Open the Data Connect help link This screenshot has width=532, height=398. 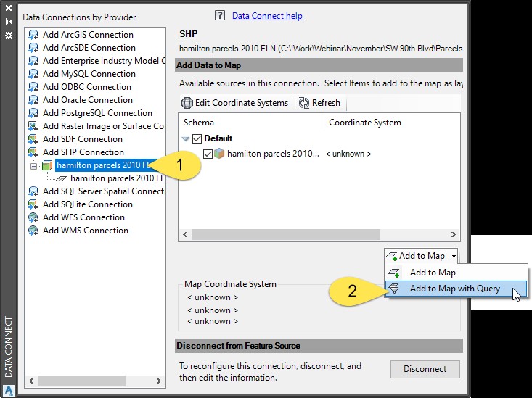point(267,16)
